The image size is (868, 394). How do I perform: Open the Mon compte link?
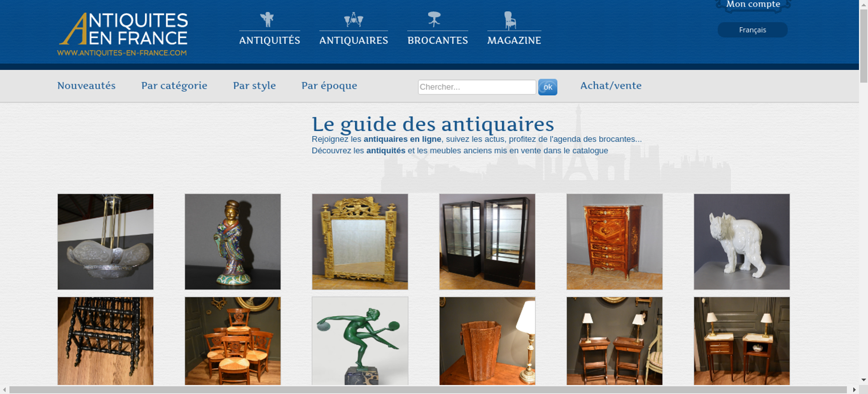(753, 4)
